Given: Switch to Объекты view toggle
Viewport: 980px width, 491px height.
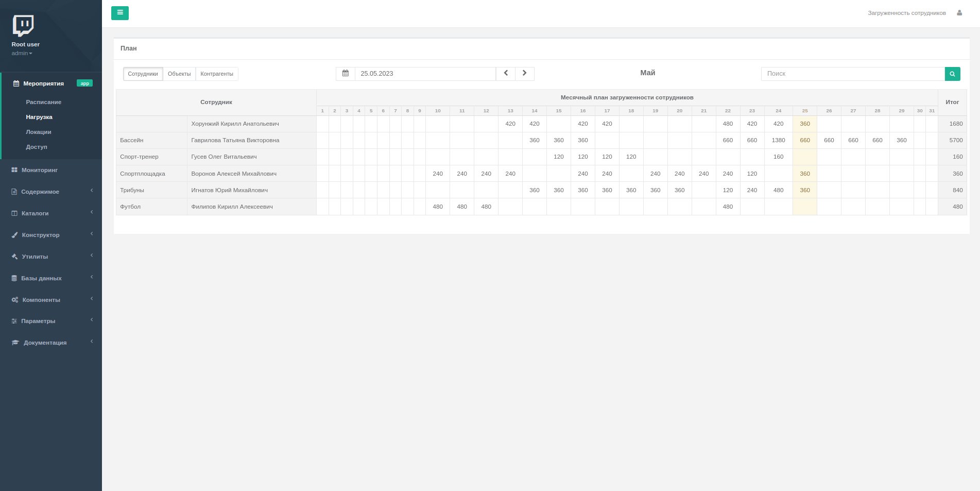Looking at the screenshot, I should [x=179, y=74].
